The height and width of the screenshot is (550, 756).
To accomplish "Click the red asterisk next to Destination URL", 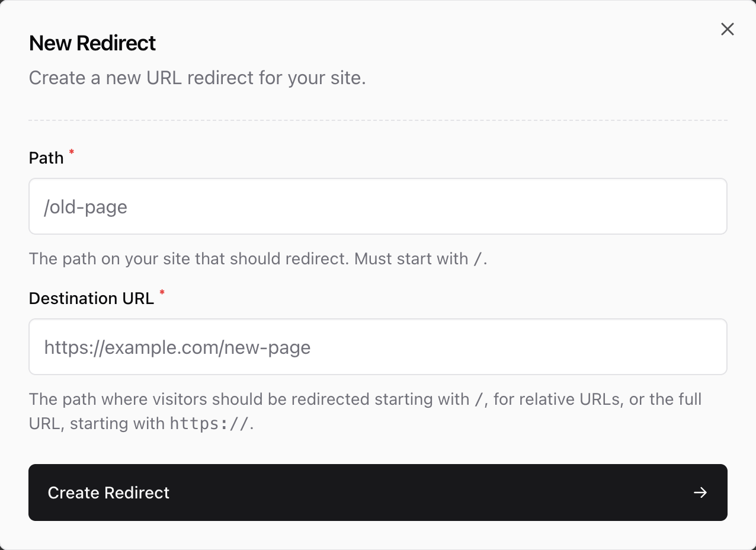I will tap(162, 293).
